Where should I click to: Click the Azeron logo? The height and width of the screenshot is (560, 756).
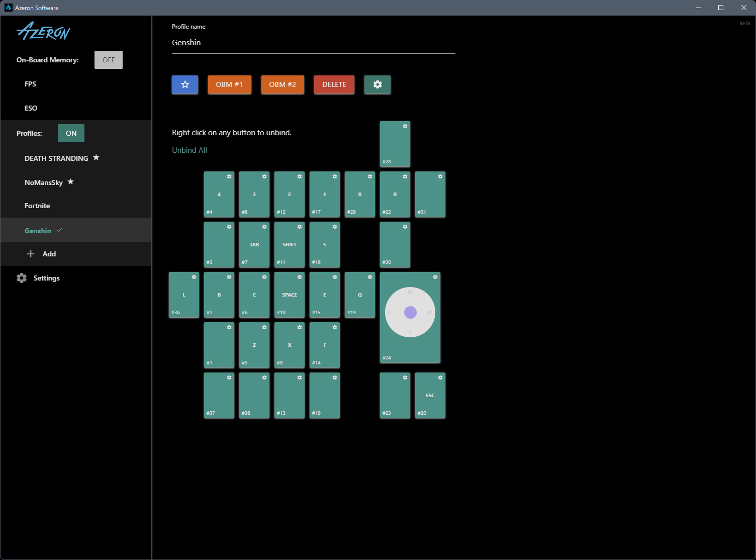click(43, 31)
